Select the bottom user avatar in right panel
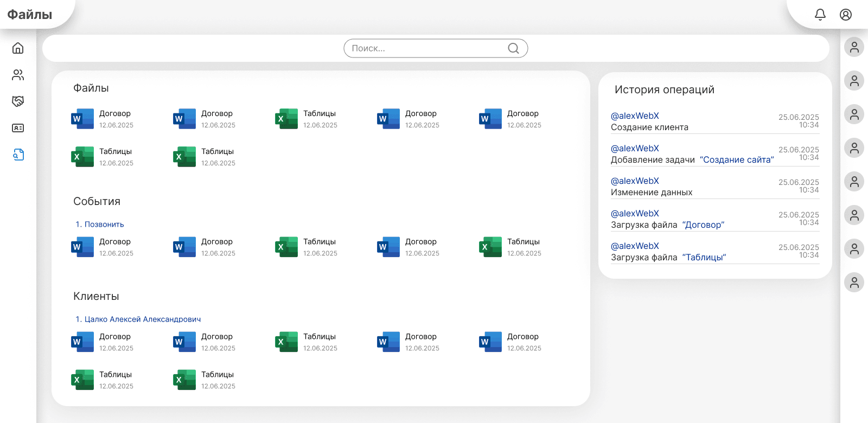Viewport: 868px width, 423px height. [854, 282]
